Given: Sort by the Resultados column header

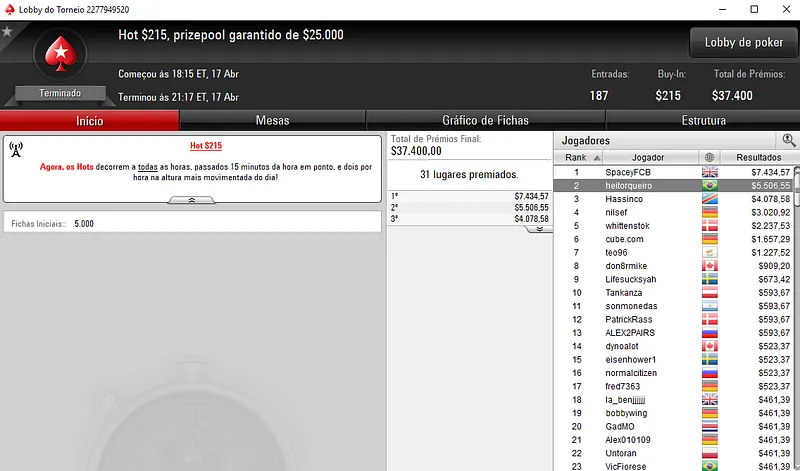Looking at the screenshot, I should (x=758, y=157).
